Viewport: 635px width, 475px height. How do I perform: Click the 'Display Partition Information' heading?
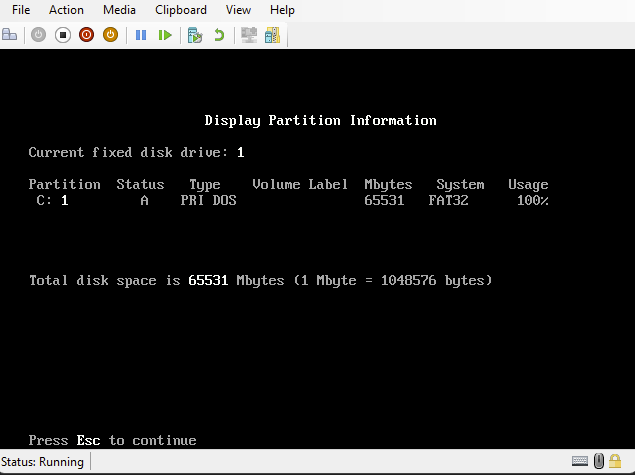[320, 121]
